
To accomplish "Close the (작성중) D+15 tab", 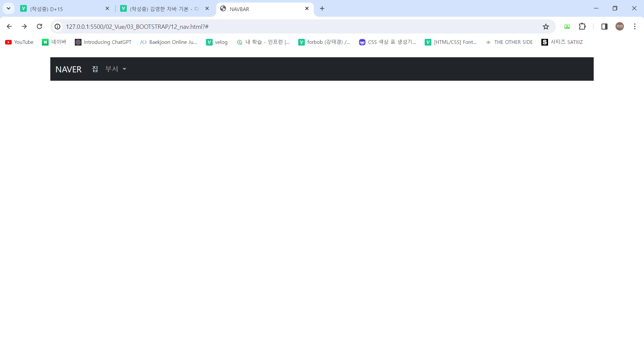I will click(x=107, y=8).
